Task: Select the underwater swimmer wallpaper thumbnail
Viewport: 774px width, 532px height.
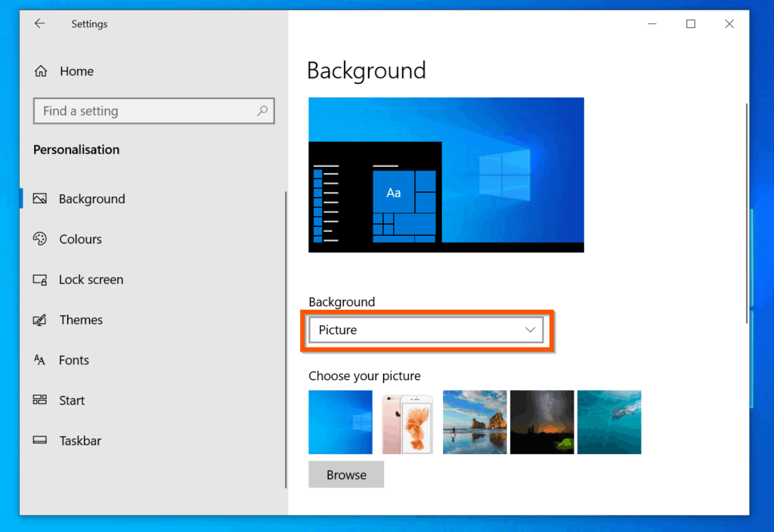Action: pyautogui.click(x=609, y=422)
